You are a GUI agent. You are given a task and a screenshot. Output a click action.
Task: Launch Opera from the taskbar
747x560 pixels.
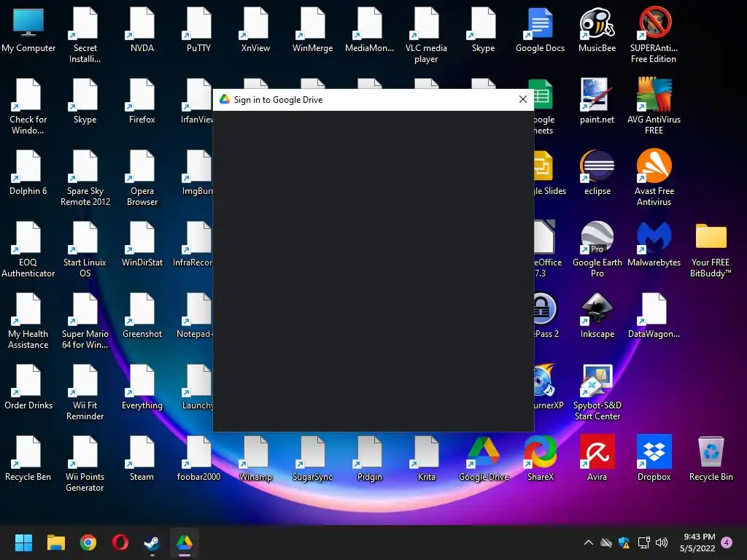120,542
